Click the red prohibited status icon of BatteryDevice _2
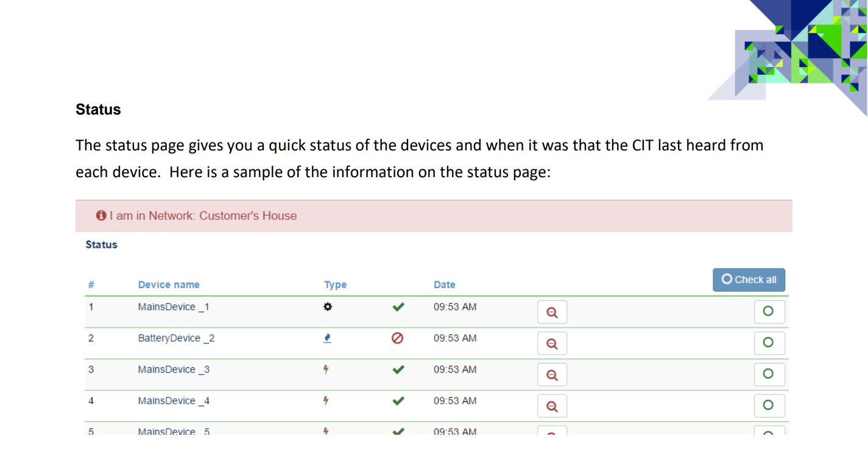This screenshot has width=868, height=450. tap(398, 338)
